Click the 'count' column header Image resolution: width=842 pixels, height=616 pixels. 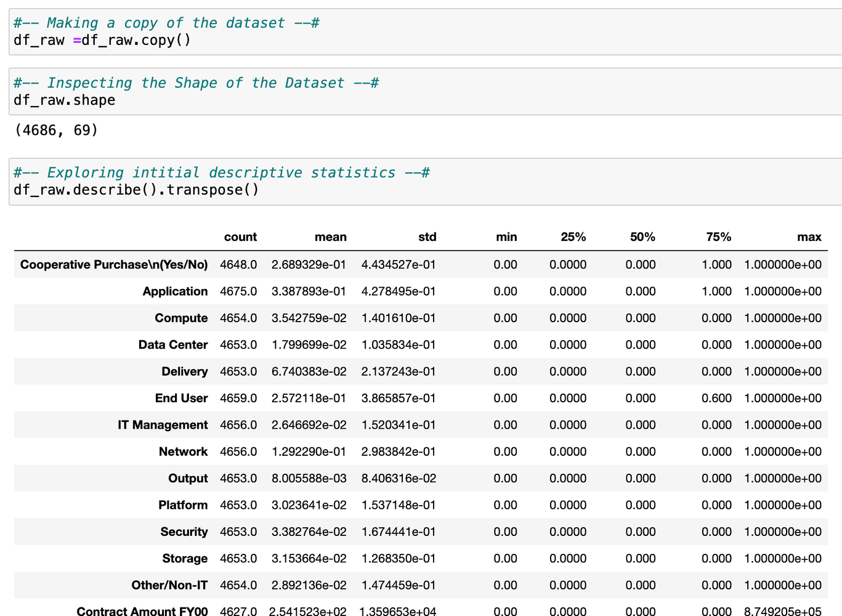[240, 237]
